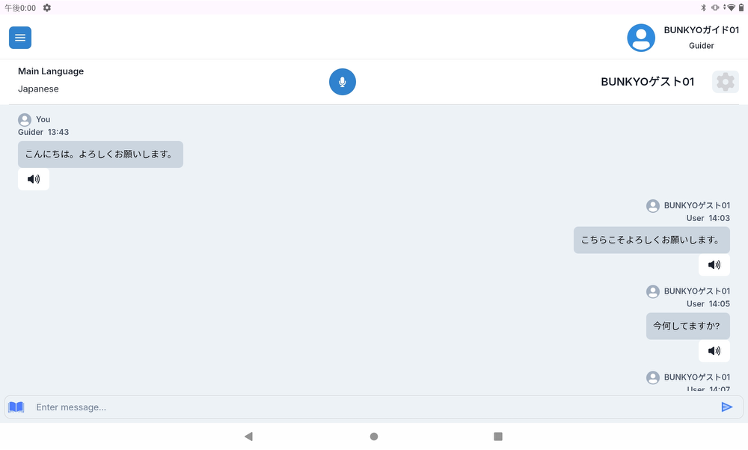This screenshot has width=748, height=450.
Task: Play audio for こんにちは message
Action: click(x=33, y=179)
